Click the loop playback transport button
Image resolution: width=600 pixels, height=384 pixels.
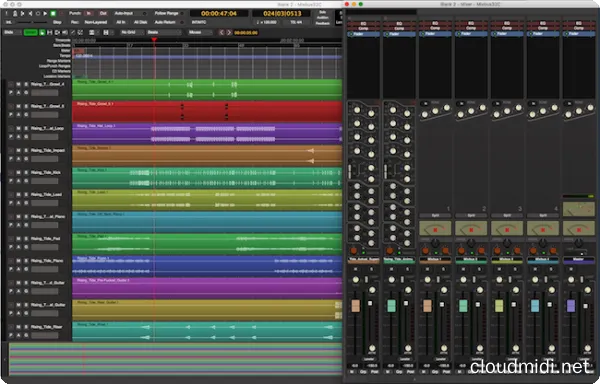pos(38,13)
